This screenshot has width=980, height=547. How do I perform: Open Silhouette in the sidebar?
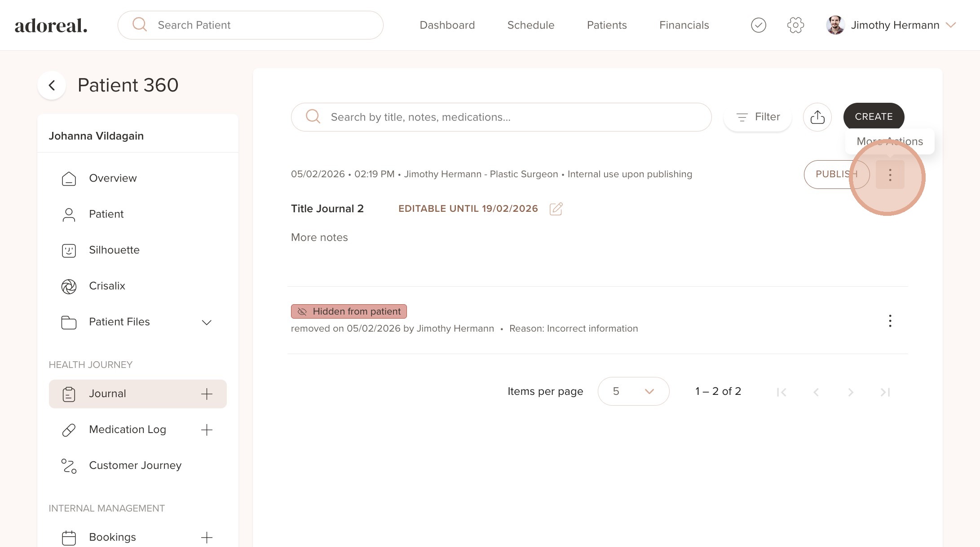click(x=114, y=250)
